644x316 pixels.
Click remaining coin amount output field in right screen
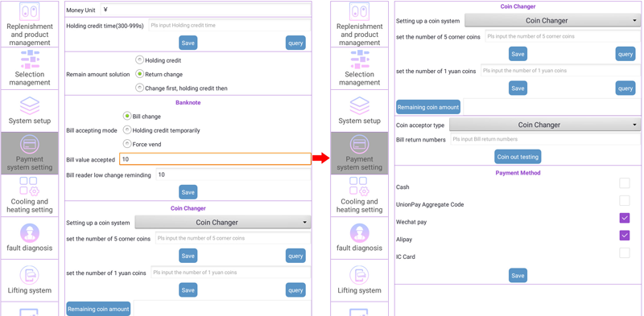(x=552, y=106)
